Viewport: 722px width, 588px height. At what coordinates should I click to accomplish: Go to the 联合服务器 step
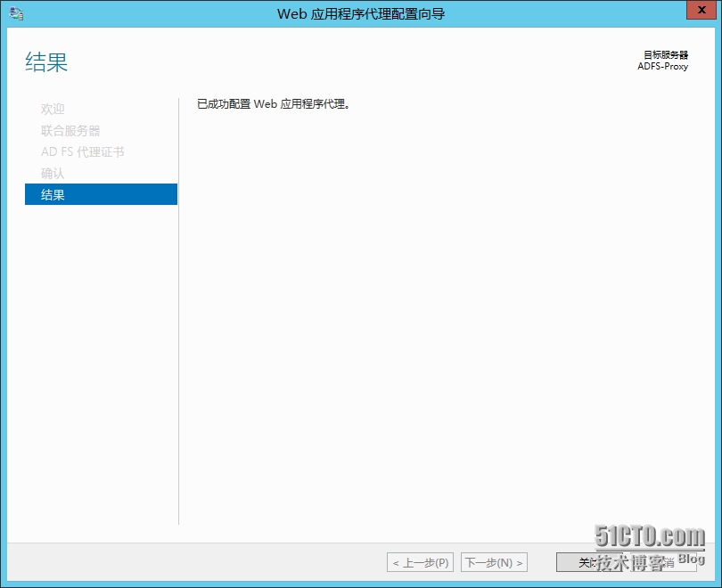[70, 130]
